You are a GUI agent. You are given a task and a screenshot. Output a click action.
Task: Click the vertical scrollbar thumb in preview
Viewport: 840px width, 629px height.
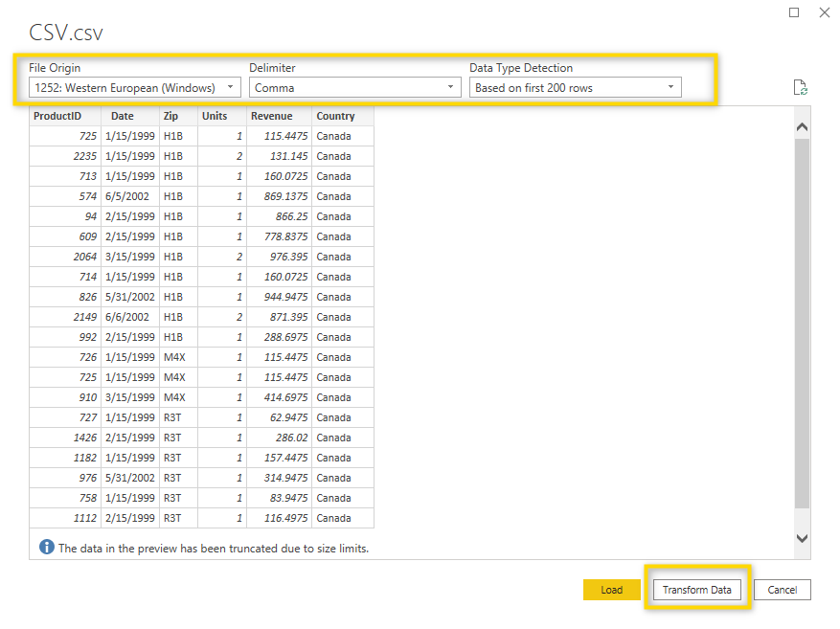tap(802, 324)
